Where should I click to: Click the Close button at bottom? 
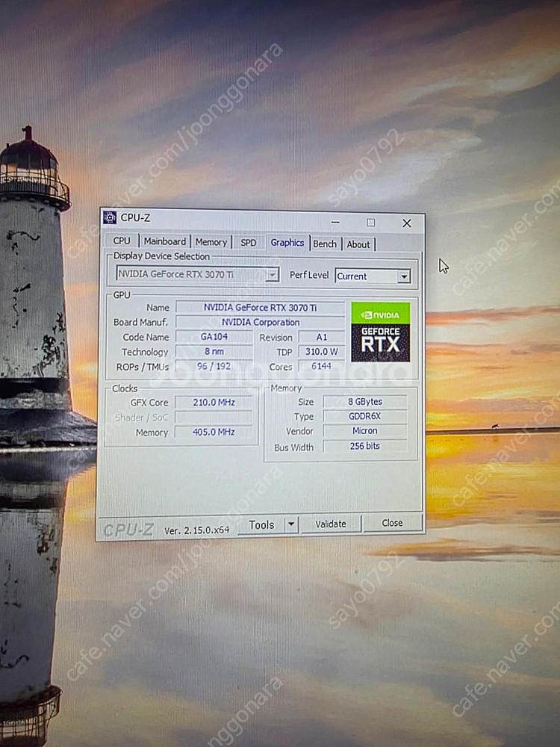(393, 523)
